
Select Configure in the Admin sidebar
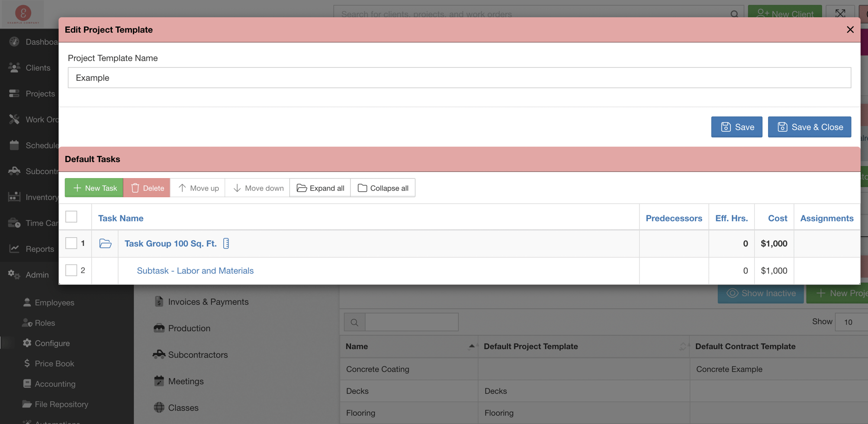[x=52, y=343]
